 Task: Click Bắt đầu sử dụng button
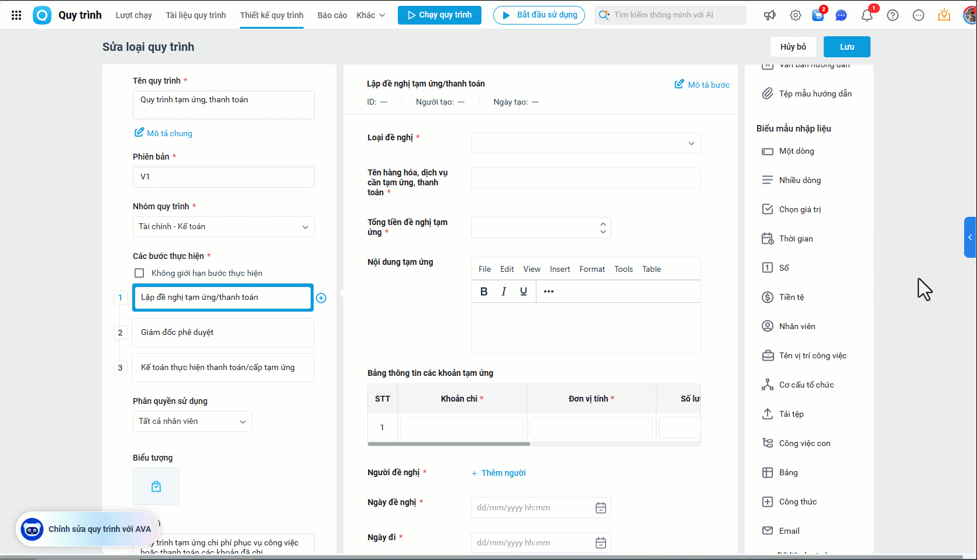pos(539,15)
